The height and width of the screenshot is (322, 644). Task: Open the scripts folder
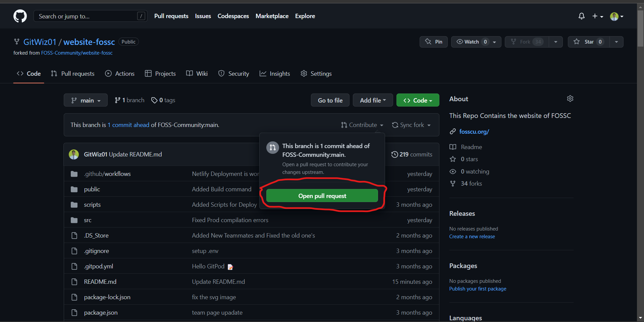coord(92,205)
